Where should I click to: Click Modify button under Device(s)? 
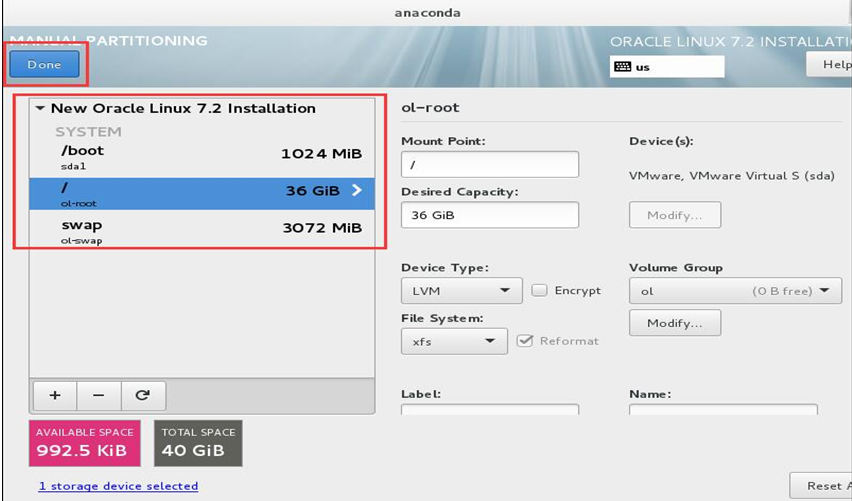tap(675, 215)
